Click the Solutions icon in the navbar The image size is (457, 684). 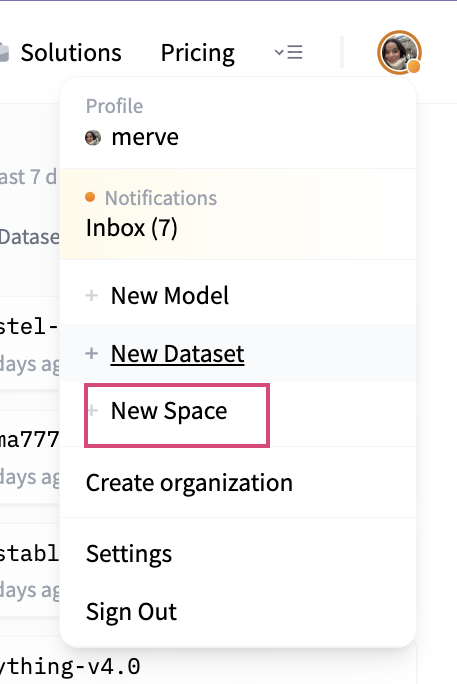click(x=4, y=53)
